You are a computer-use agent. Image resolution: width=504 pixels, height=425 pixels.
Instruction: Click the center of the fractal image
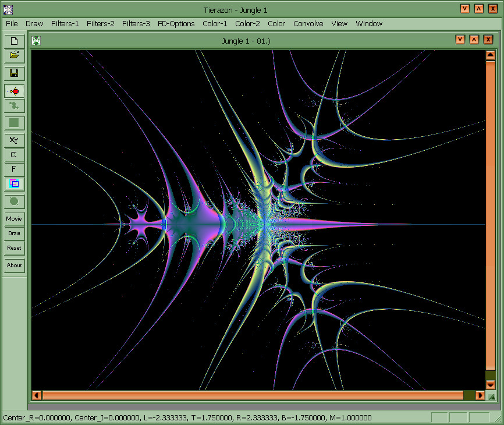click(258, 220)
